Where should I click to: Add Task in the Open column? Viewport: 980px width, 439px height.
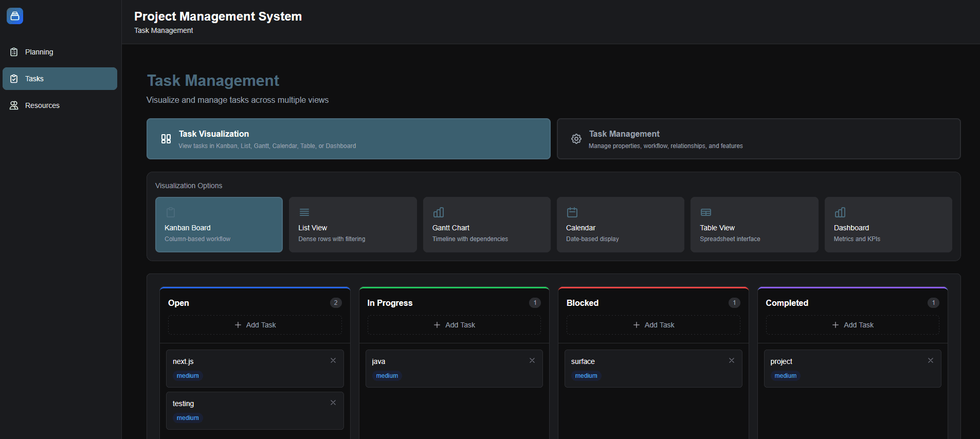(x=255, y=325)
